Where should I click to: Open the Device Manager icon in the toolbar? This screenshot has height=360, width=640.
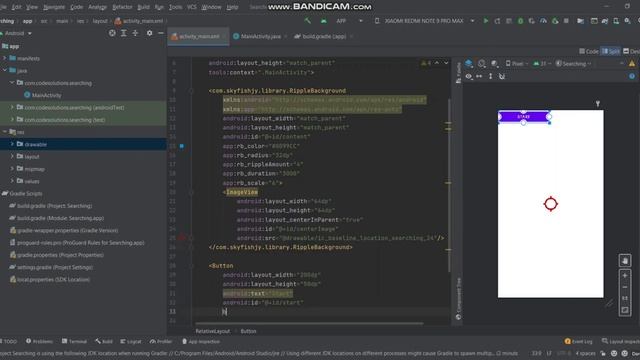(x=616, y=21)
